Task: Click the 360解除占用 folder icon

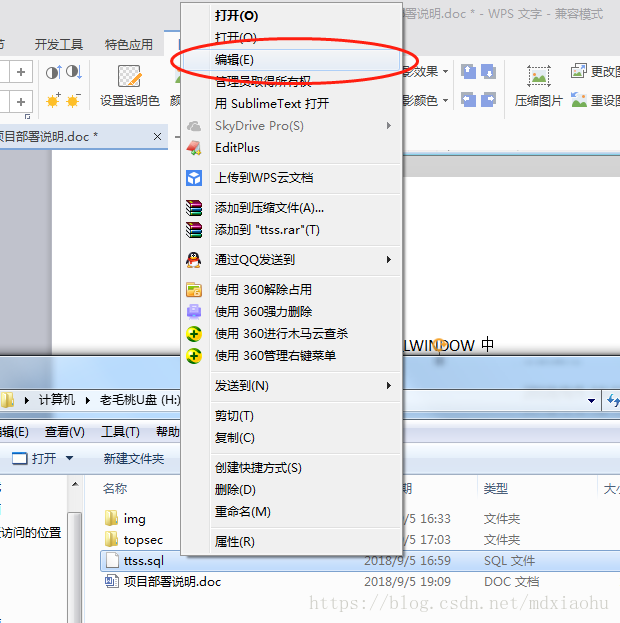Action: pyautogui.click(x=194, y=290)
